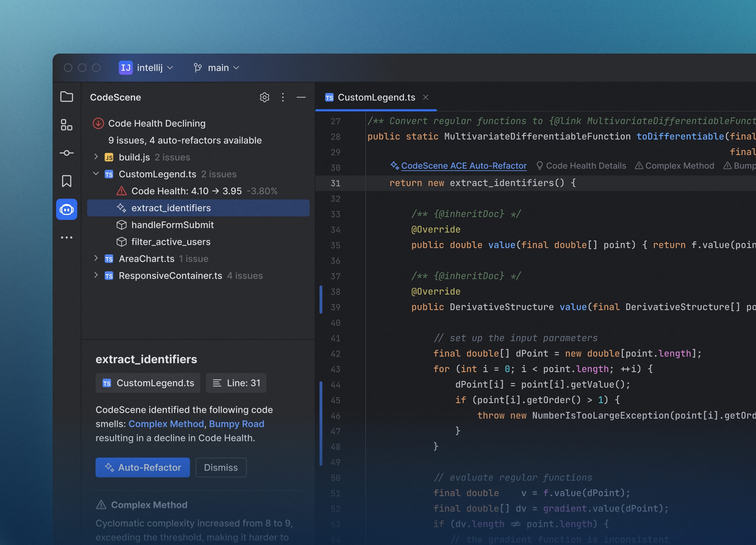This screenshot has width=756, height=545.
Task: Dismiss the extract_identifiers issue
Action: point(221,468)
